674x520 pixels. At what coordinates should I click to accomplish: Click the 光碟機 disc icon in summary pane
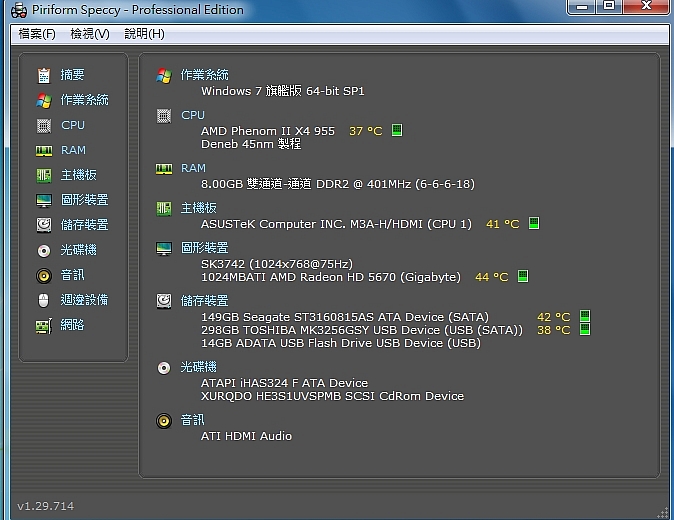click(x=164, y=368)
